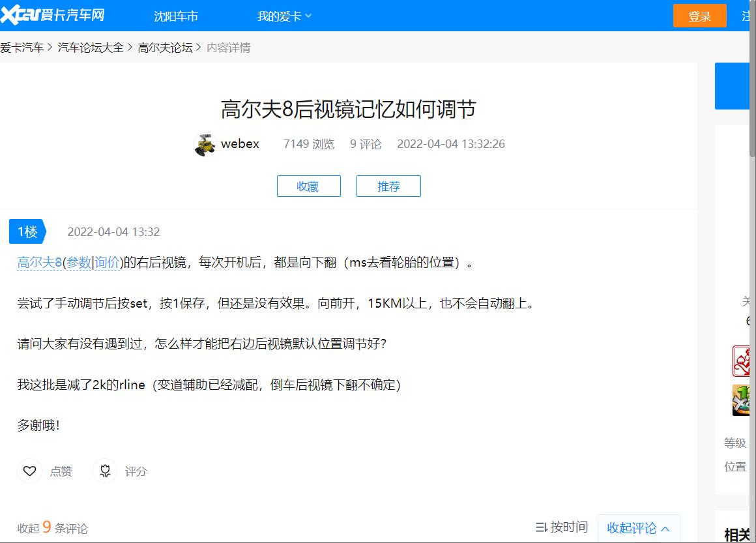Open 沈阳车市 in the top navigation
Image resolution: width=756 pixels, height=543 pixels.
click(x=176, y=16)
